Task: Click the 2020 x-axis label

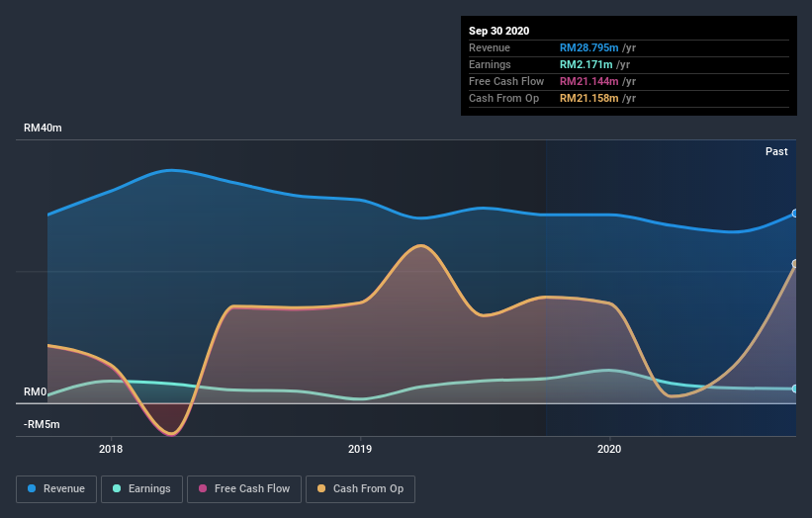Action: click(609, 449)
